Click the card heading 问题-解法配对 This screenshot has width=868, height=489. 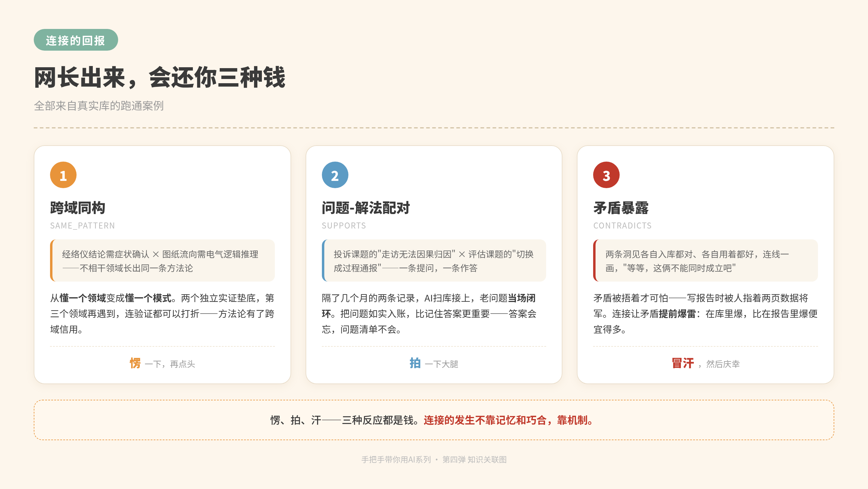pyautogui.click(x=366, y=208)
